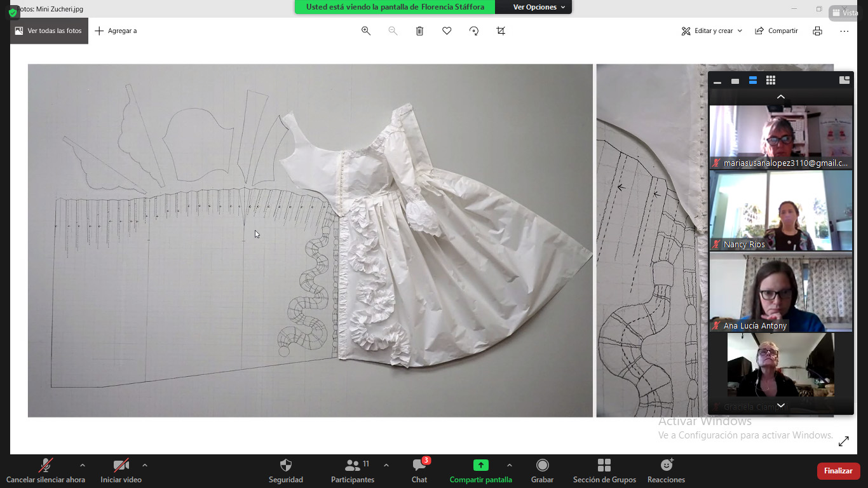Open the Participantes list
The width and height of the screenshot is (868, 488).
pos(353,470)
